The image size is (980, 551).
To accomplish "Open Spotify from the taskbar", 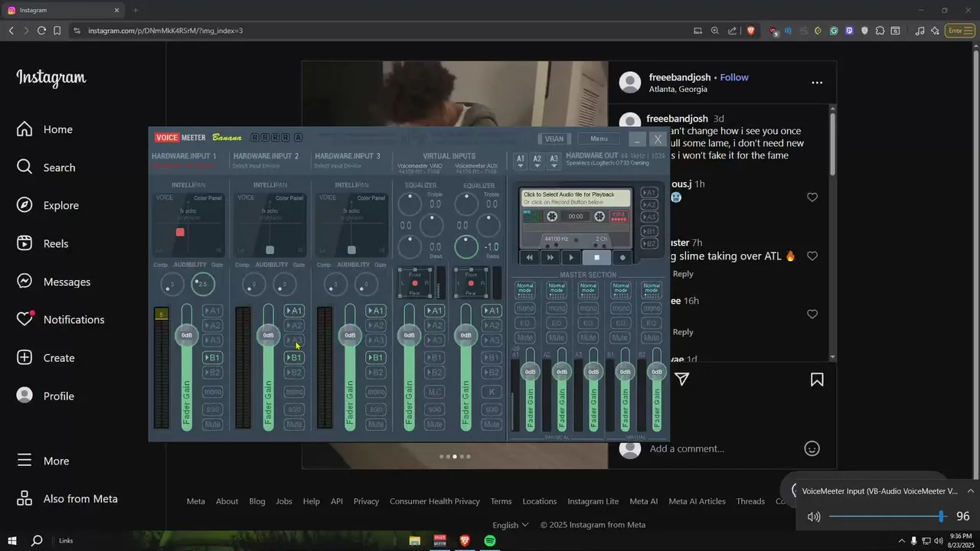I will [490, 541].
